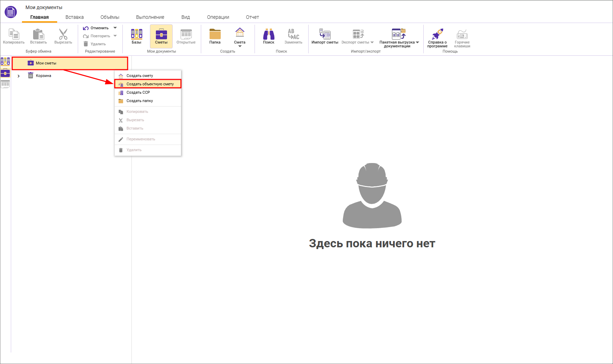Click the Копировать clipboard button
The image size is (613, 364).
[x=14, y=36]
